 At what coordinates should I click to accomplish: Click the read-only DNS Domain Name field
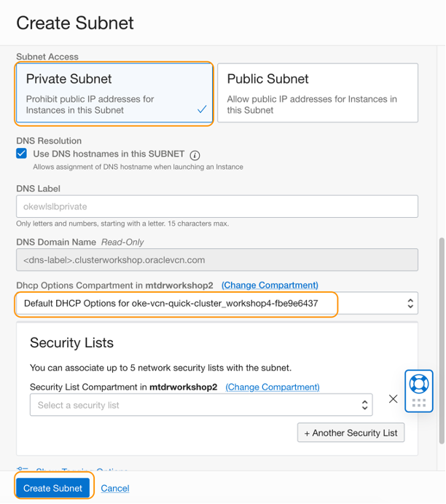pos(217,260)
